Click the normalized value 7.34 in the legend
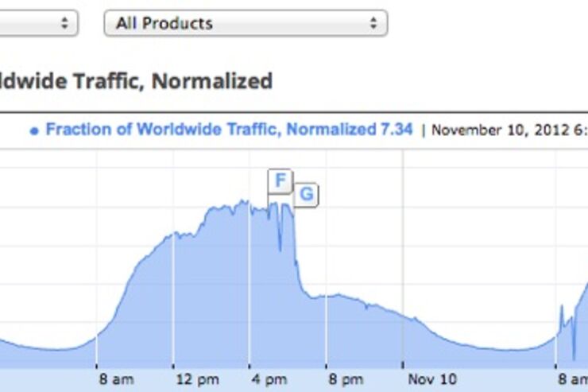The image size is (588, 392). tap(397, 130)
